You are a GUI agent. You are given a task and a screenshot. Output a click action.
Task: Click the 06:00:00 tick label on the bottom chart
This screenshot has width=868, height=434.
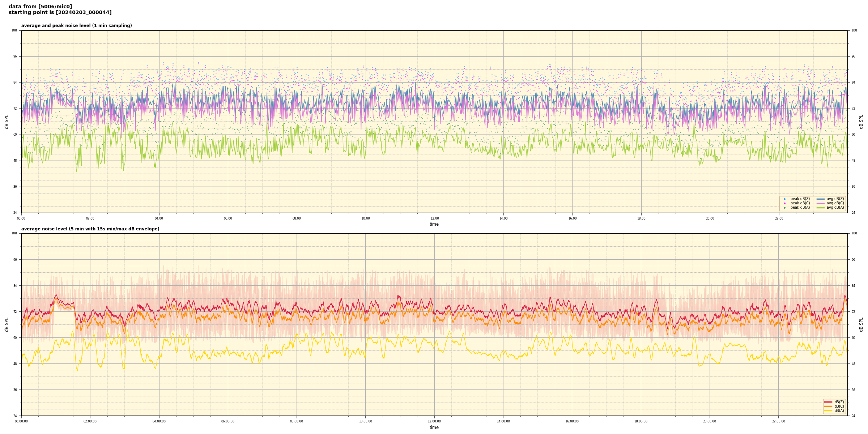228,421
